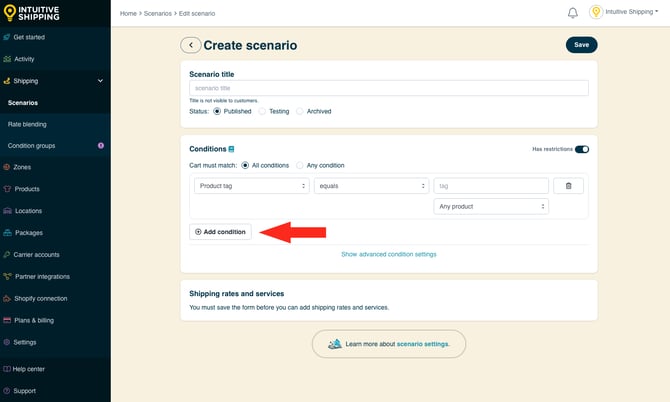Click the Zones sidebar icon
Image resolution: width=670 pixels, height=402 pixels.
(x=6, y=167)
